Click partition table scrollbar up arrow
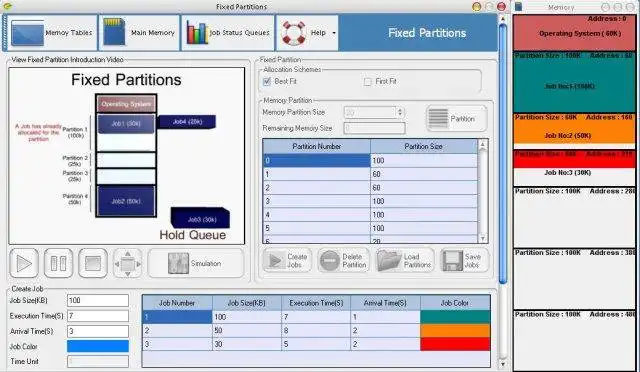Image resolution: width=640 pixels, height=372 pixels. 482,144
